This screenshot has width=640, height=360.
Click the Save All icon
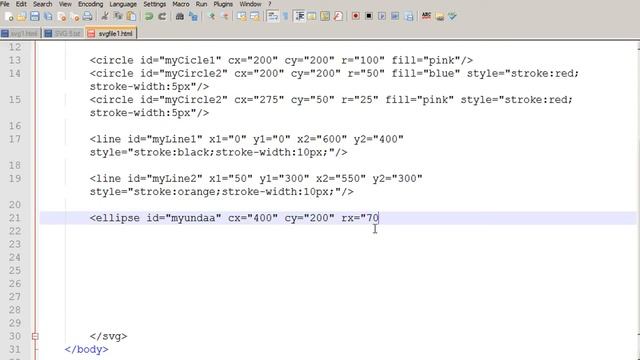click(48, 16)
